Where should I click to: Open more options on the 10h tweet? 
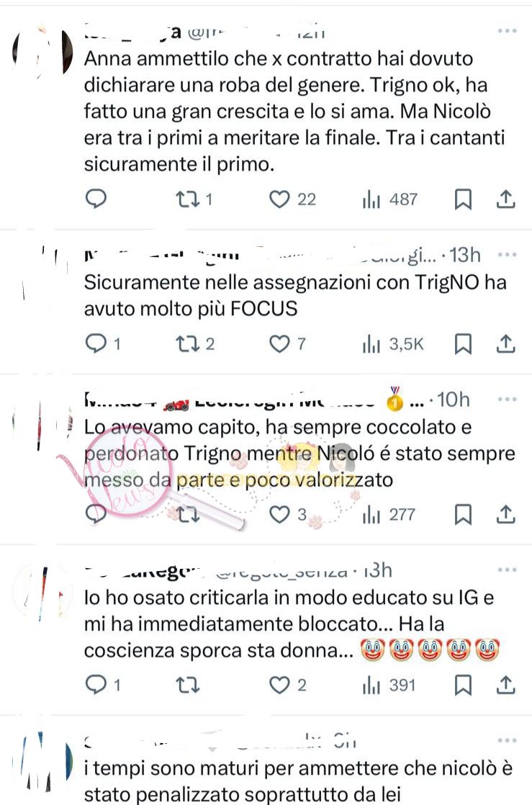coord(507,400)
